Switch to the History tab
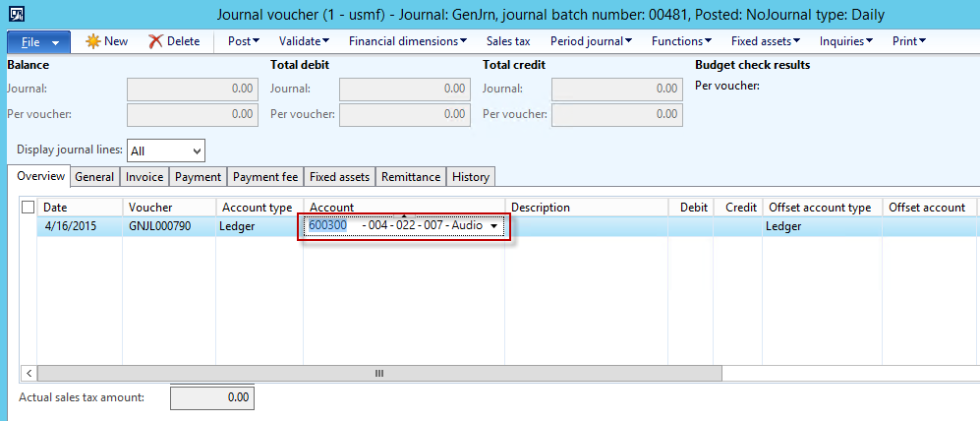 tap(471, 177)
